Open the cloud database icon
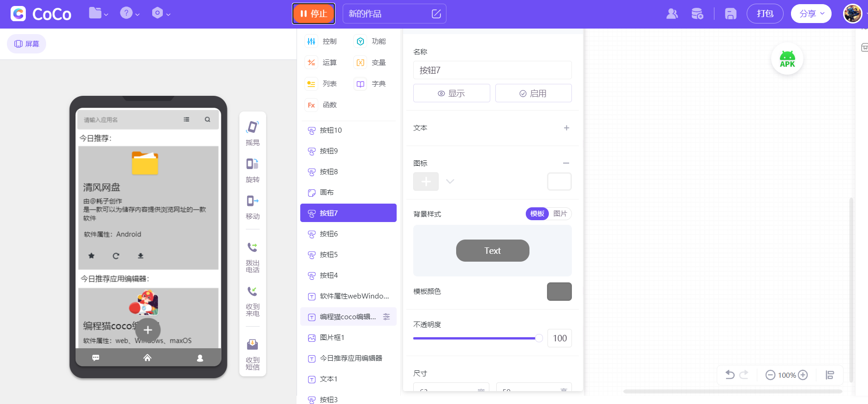This screenshot has width=868, height=404. (x=697, y=14)
